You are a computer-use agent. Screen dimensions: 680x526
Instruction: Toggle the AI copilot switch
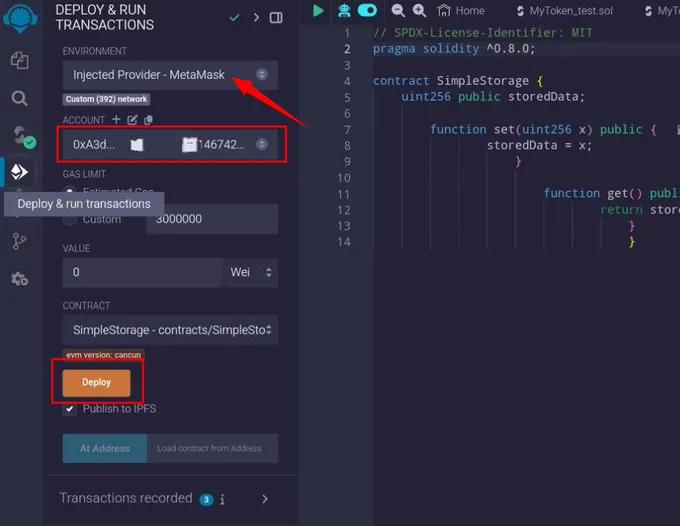click(x=367, y=10)
